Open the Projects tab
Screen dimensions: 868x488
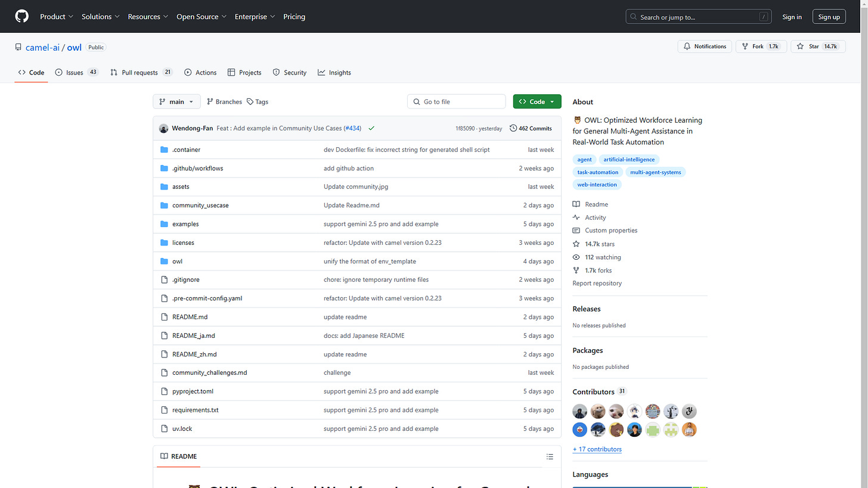click(244, 73)
